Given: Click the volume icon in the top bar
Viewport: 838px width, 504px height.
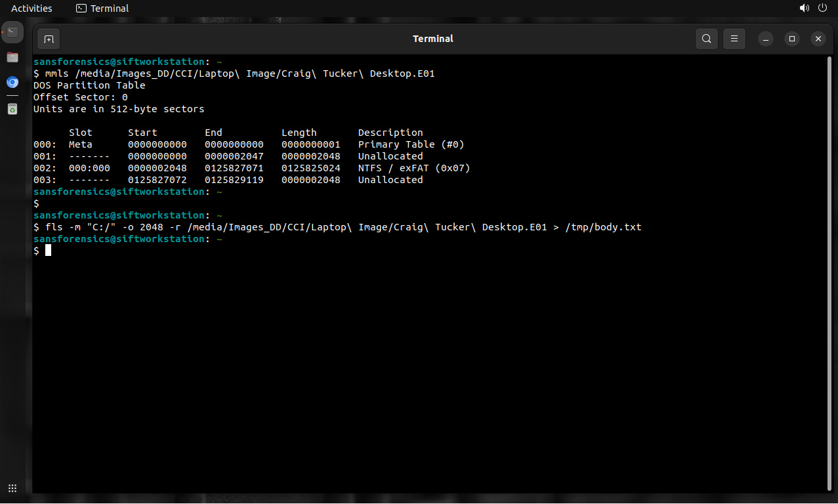Looking at the screenshot, I should pos(804,9).
